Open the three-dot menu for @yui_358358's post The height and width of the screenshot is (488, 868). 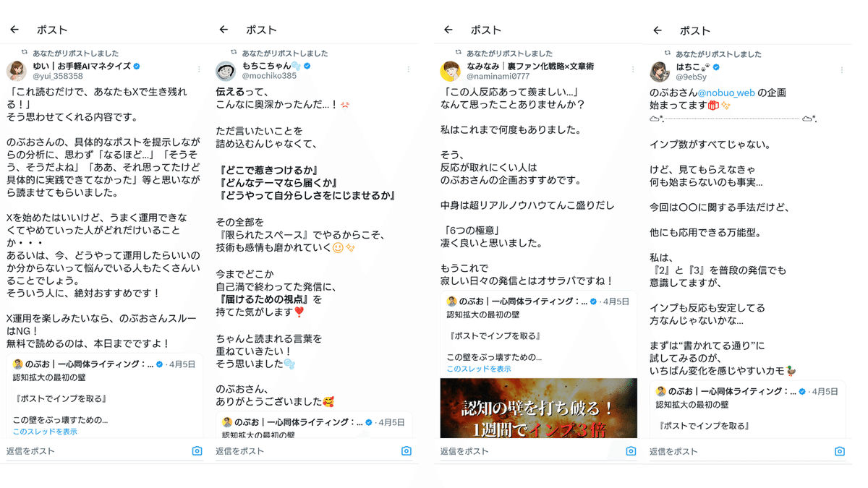199,69
